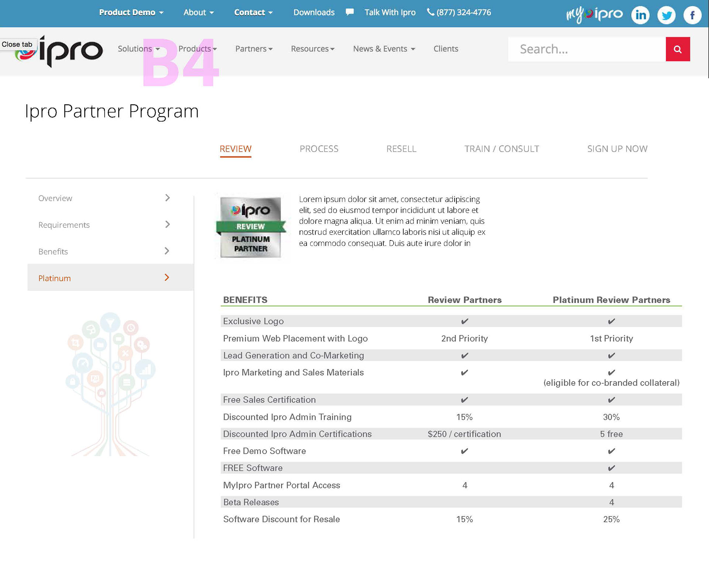Image resolution: width=709 pixels, height=588 pixels.
Task: Click the Lorem ipsum description paragraph
Action: coord(392,221)
